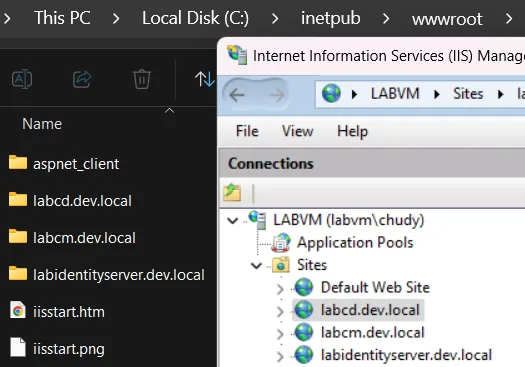The width and height of the screenshot is (525, 367).
Task: Click the Delete trash can icon
Action: 142,79
